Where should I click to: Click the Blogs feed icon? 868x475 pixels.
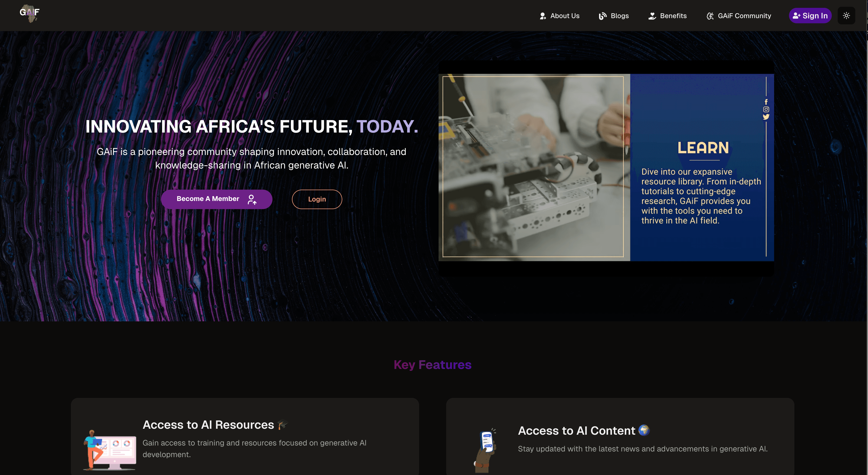[x=603, y=16]
